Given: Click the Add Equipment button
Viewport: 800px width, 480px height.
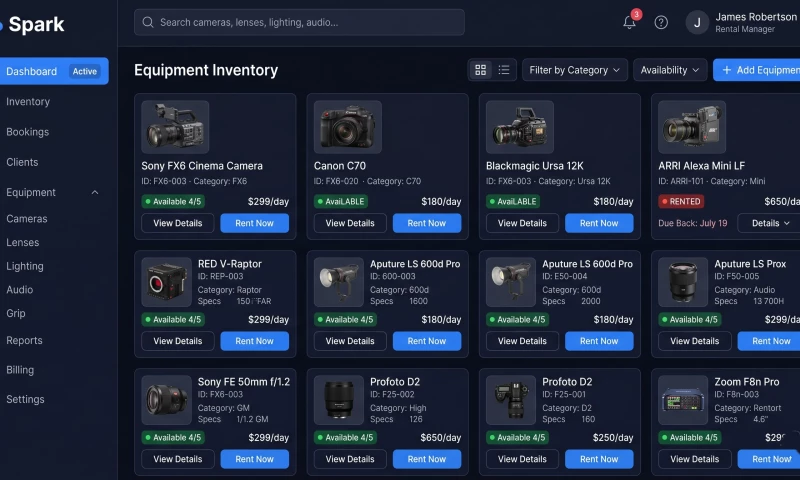Looking at the screenshot, I should tap(757, 70).
